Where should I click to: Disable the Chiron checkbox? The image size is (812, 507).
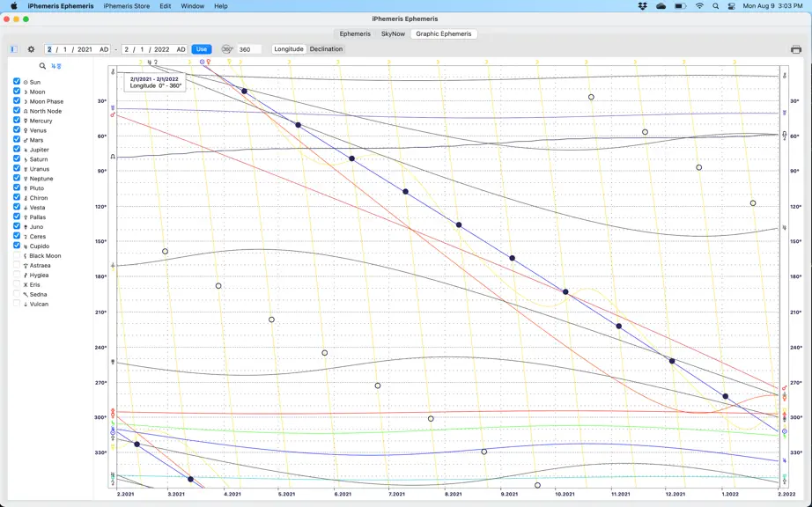coord(17,198)
